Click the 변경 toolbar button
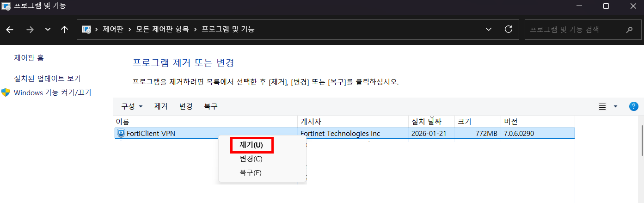644x203 pixels. pyautogui.click(x=186, y=106)
